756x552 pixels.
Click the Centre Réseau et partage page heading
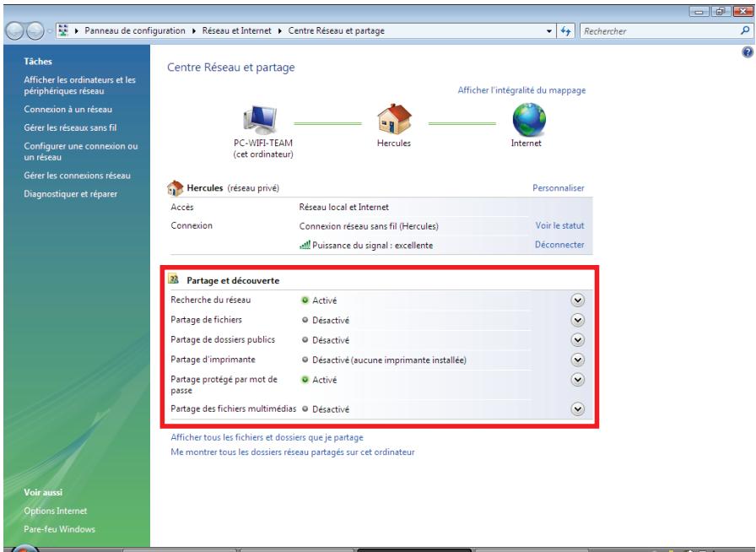point(231,67)
